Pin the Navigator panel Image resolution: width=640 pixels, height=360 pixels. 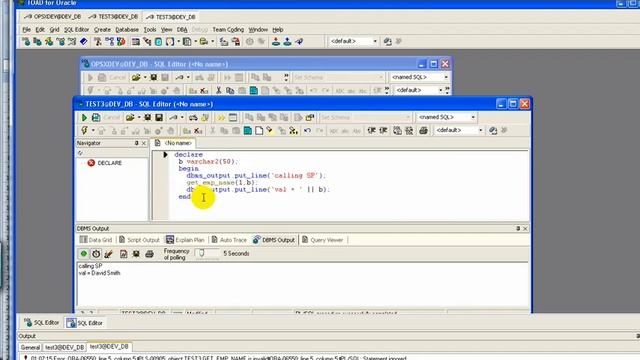136,143
